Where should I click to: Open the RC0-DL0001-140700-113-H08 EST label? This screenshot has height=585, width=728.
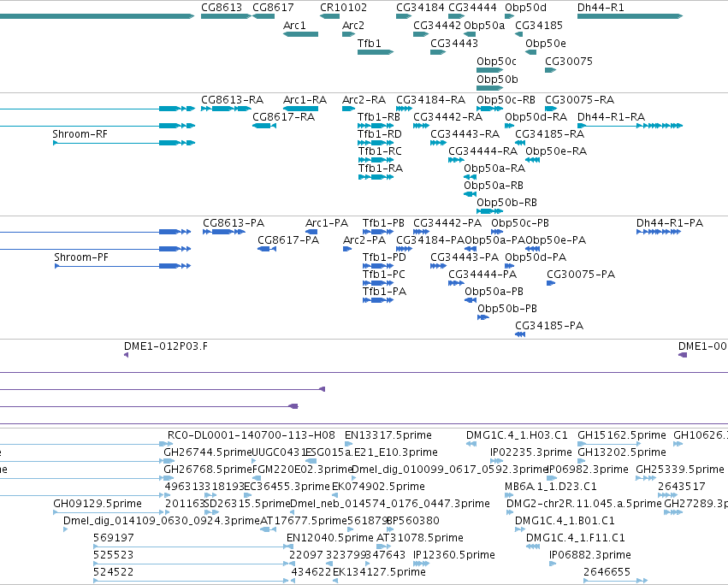[x=252, y=435]
